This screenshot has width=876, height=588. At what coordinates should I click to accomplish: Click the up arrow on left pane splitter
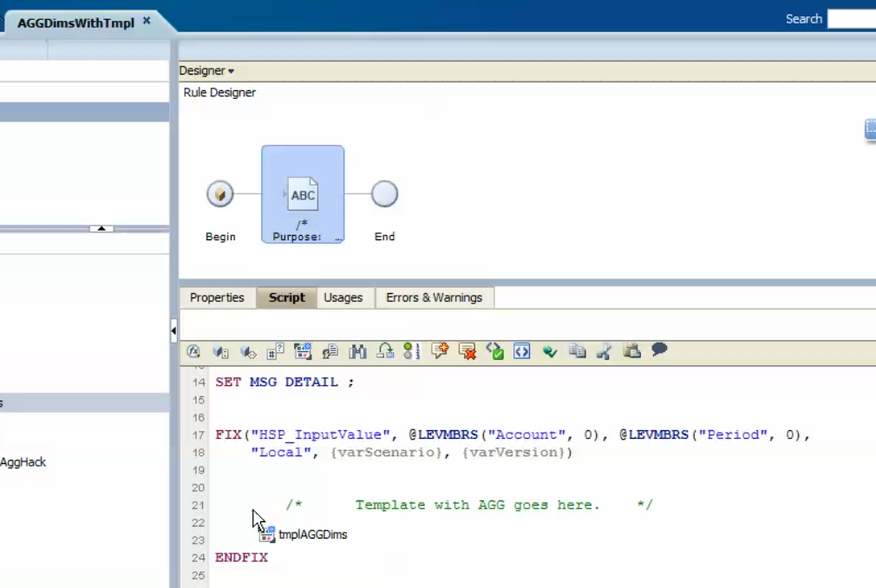tap(101, 228)
